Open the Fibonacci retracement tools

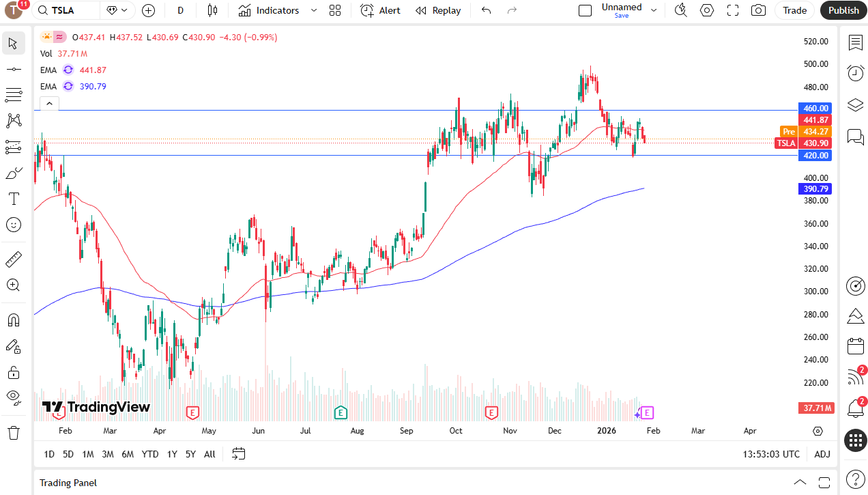click(x=13, y=94)
